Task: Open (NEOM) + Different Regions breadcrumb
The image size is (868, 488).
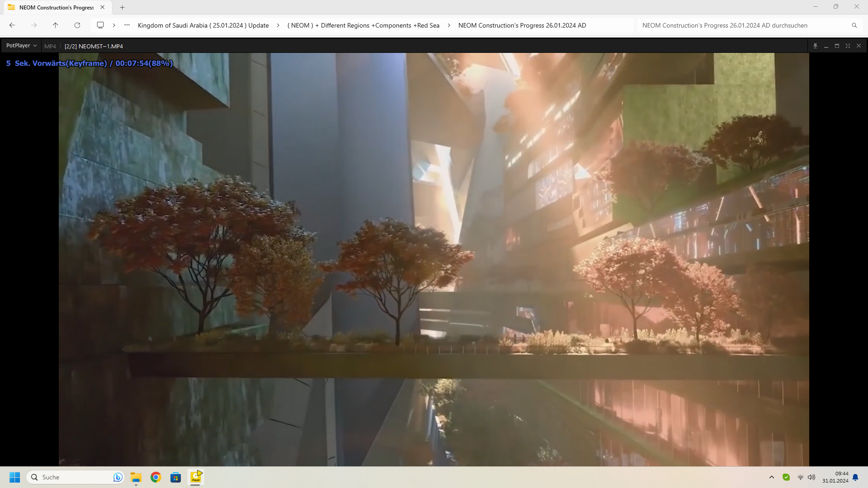Action: (363, 25)
